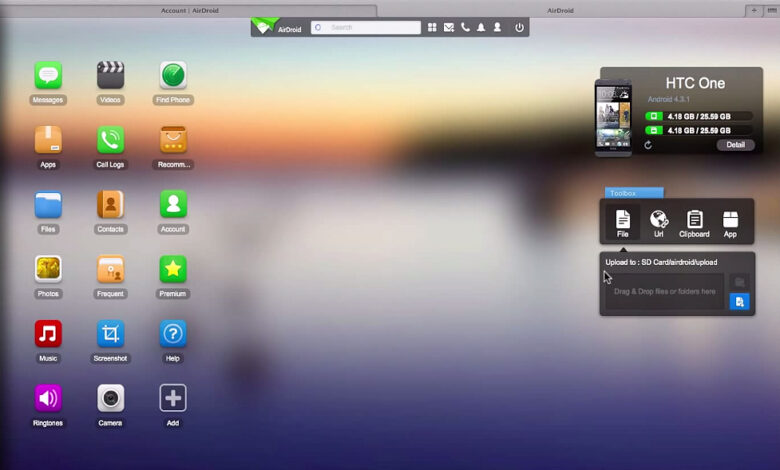This screenshot has width=780, height=470.
Task: Click the first storage bar 4.18 GB
Action: (698, 116)
